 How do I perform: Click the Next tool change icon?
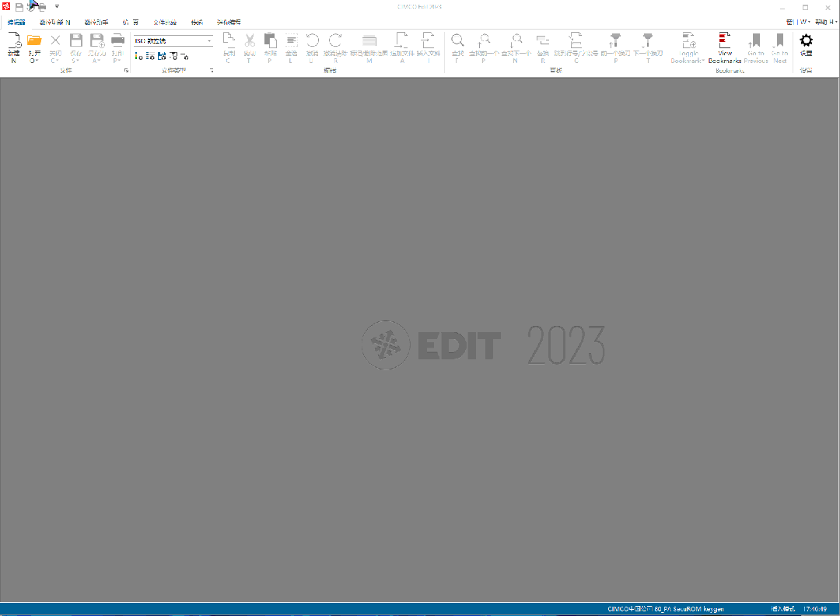click(x=648, y=40)
